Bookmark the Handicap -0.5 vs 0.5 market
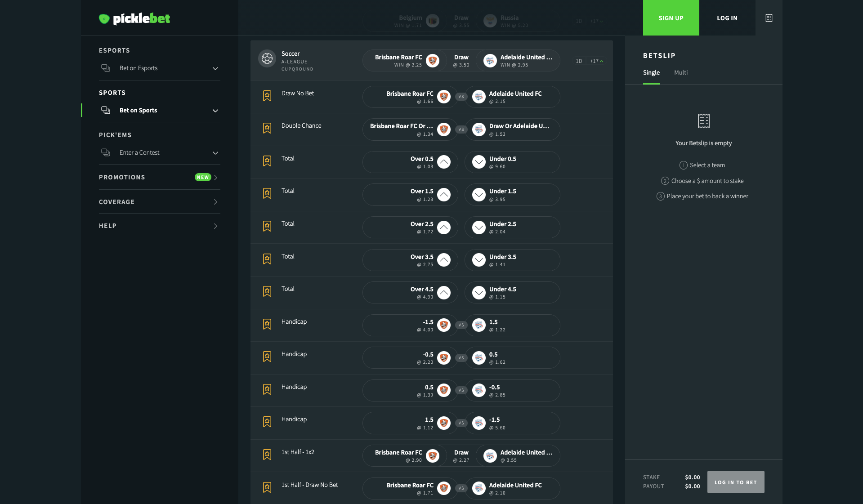 [267, 357]
